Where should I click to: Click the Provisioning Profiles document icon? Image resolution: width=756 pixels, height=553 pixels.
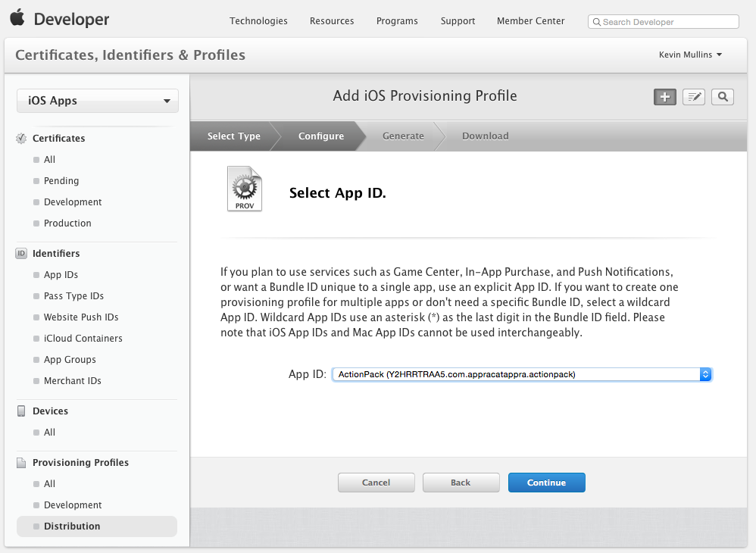21,462
